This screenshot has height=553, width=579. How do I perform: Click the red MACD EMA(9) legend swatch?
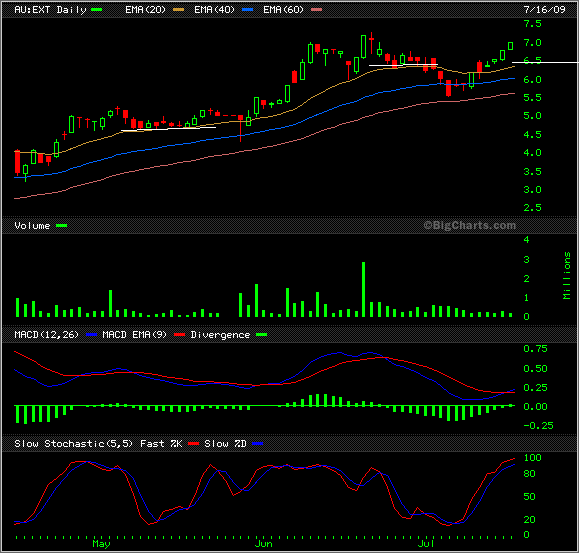(x=179, y=335)
